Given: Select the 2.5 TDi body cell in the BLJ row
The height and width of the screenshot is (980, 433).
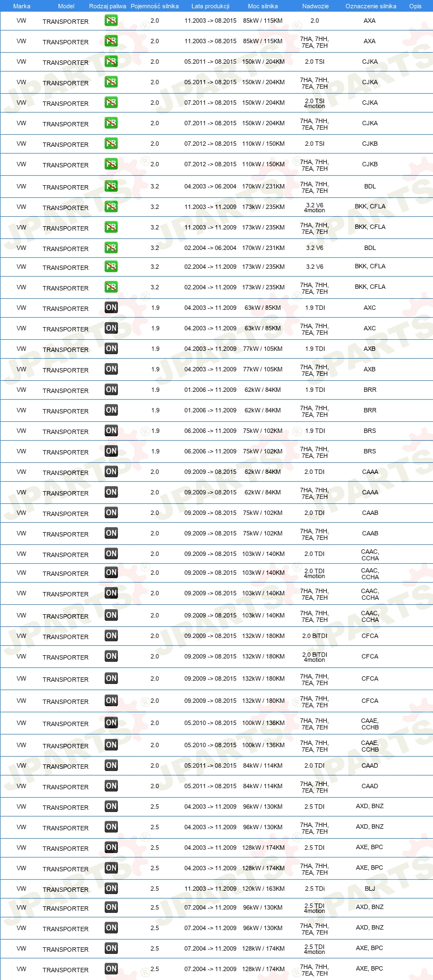Looking at the screenshot, I should coord(315,889).
